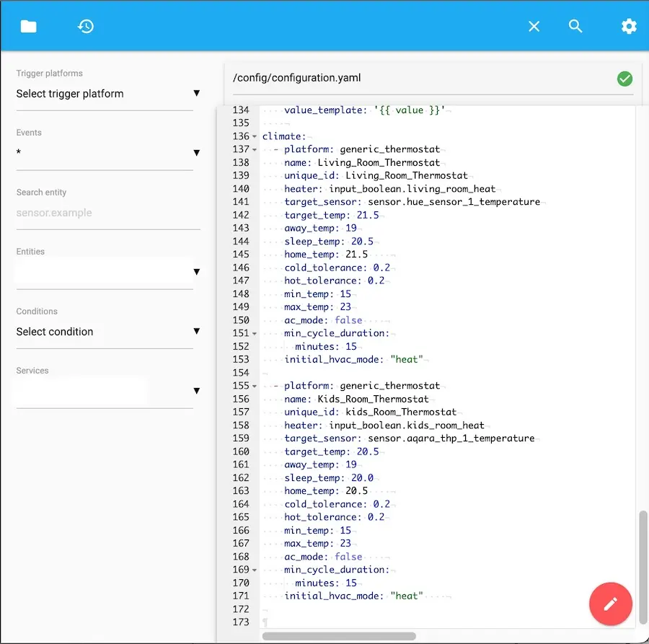Open search in the editor
Viewport: 649px width, 644px height.
(575, 27)
